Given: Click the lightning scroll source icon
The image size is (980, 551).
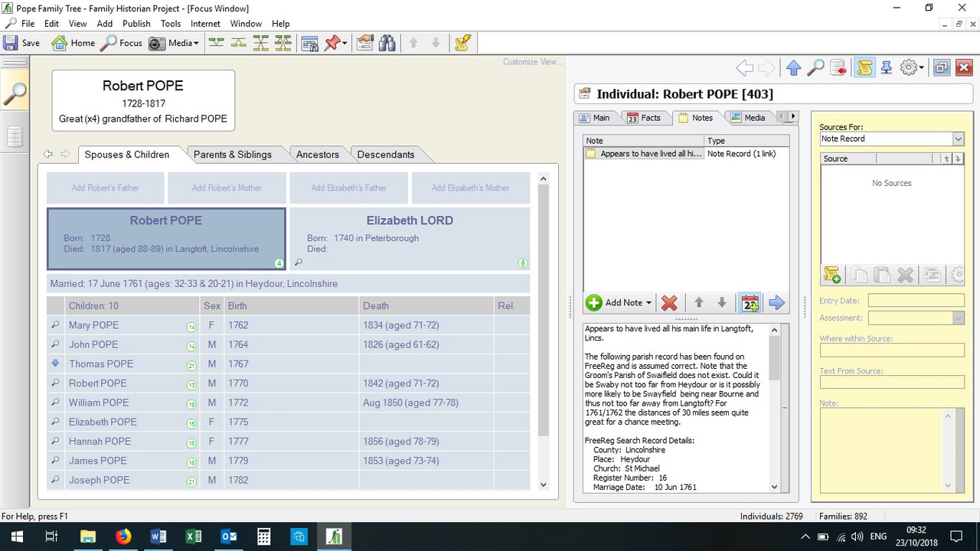Looking at the screenshot, I should click(462, 43).
